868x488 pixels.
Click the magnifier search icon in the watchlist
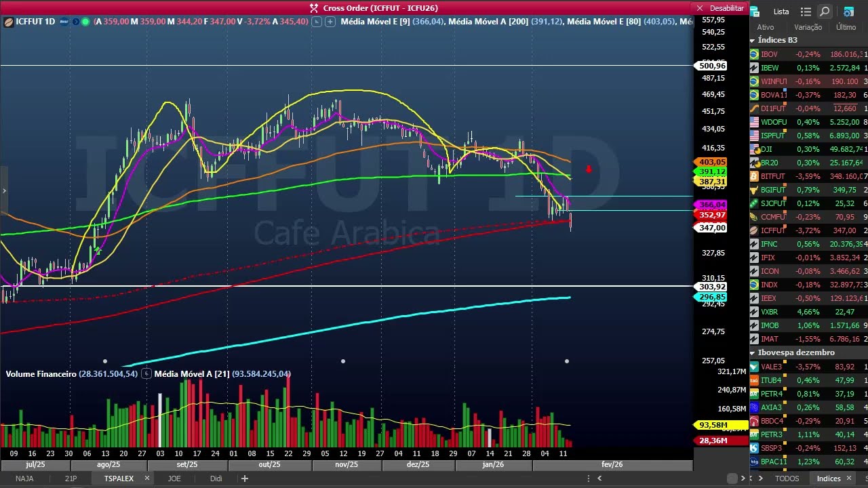coord(825,12)
